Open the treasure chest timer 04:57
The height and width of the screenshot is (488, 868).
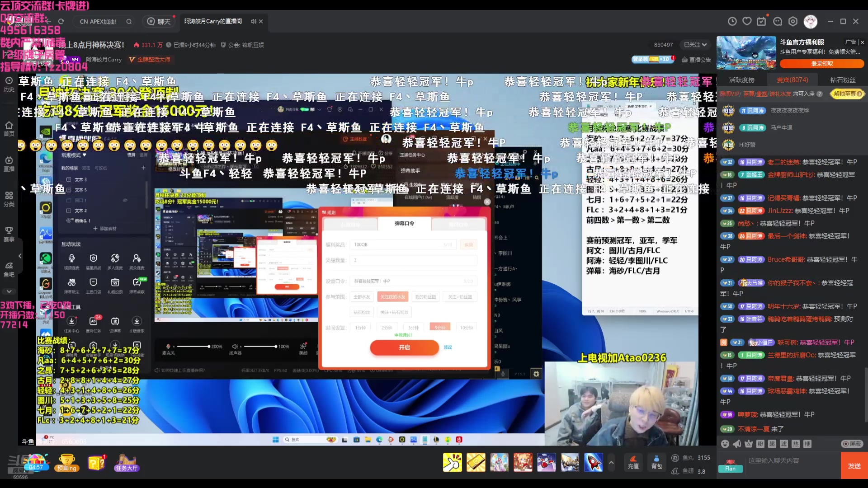click(x=36, y=463)
